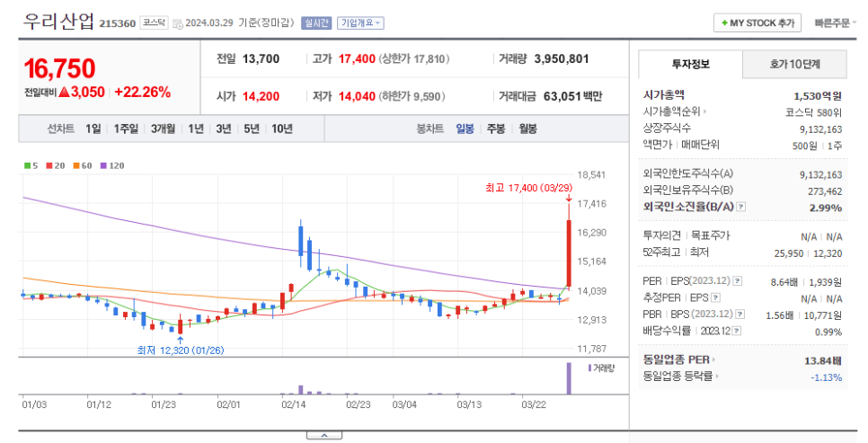The image size is (868, 443).
Task: Open 동일업종 PER arrow link
Action: pos(678,360)
